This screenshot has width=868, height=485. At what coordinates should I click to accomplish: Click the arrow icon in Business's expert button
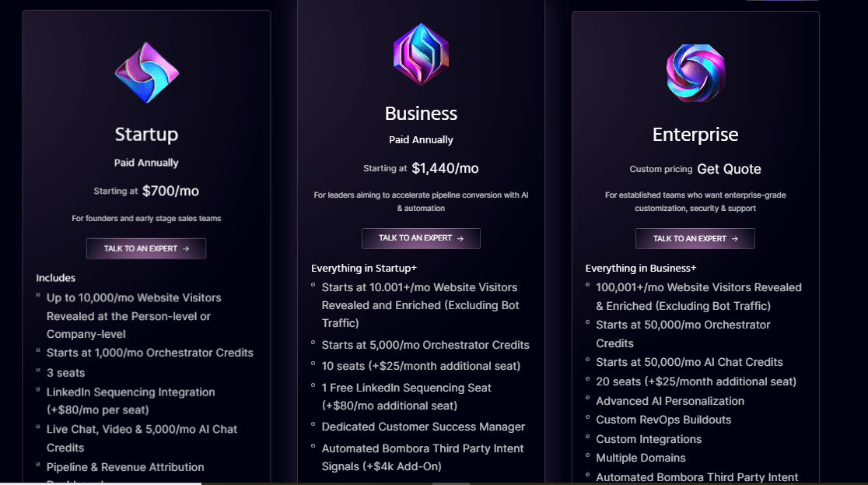pyautogui.click(x=460, y=238)
